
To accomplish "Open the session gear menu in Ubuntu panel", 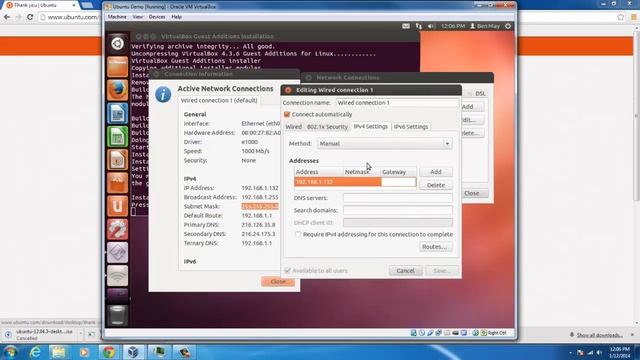I will [508, 26].
